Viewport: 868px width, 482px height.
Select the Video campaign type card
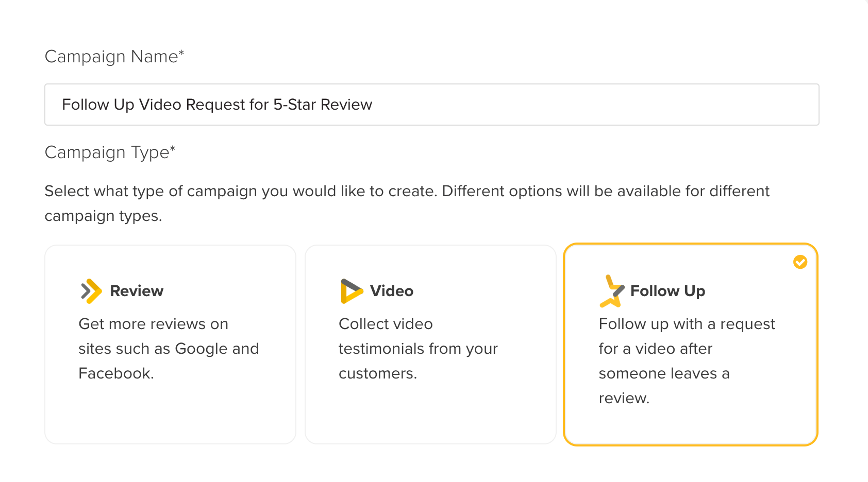pyautogui.click(x=430, y=345)
